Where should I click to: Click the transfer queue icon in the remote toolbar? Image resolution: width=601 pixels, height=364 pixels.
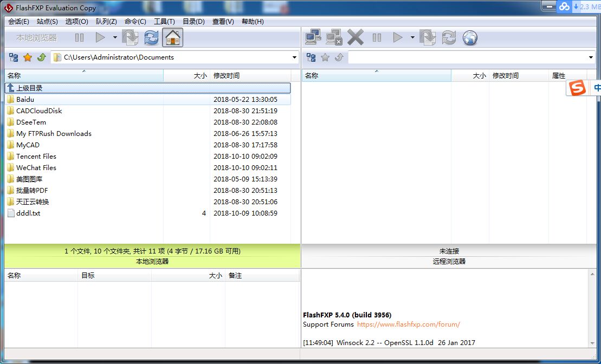428,37
